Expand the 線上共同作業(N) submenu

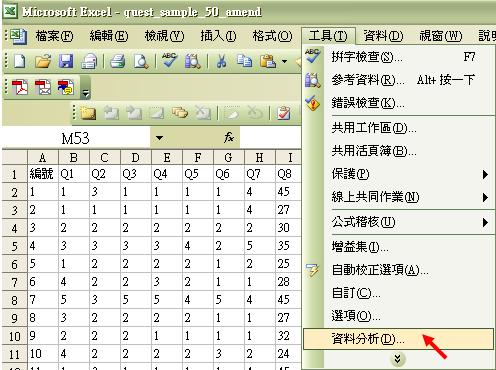coord(398,197)
